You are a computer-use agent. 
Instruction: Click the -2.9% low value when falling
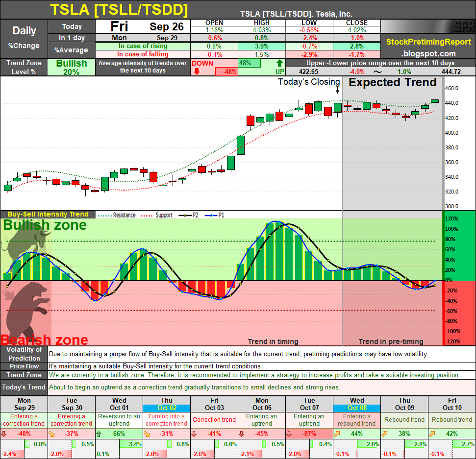309,54
